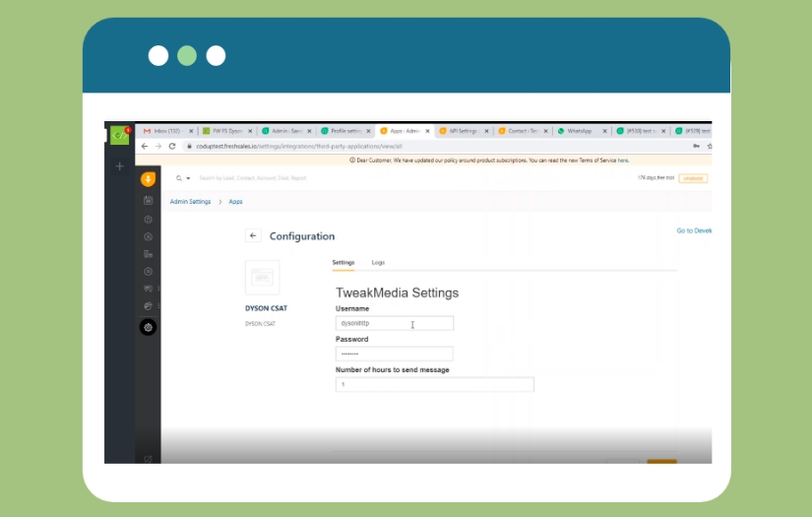The height and width of the screenshot is (517, 812).
Task: Click the orange Freshsales logo icon
Action: click(x=148, y=178)
